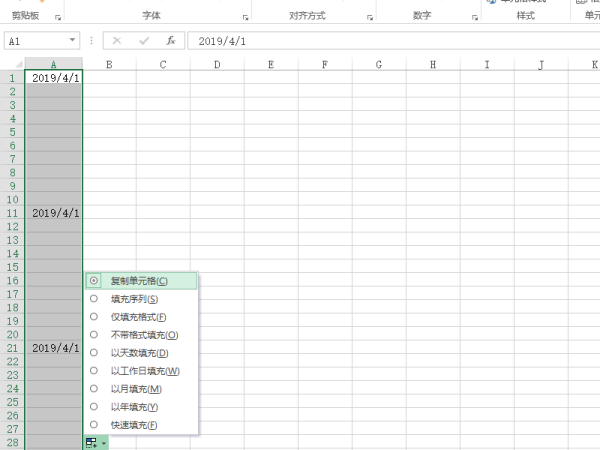Select row 5 header
This screenshot has height=450, width=600.
pyautogui.click(x=13, y=132)
